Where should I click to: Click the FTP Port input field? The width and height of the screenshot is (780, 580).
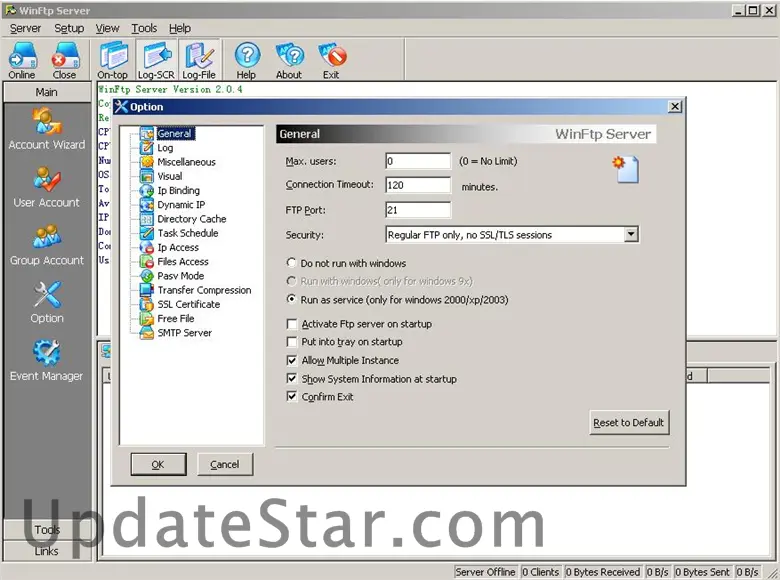(418, 210)
